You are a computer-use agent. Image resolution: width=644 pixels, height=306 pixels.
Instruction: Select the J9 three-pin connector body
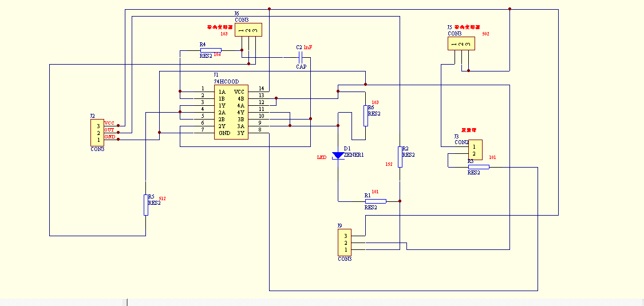click(x=345, y=243)
